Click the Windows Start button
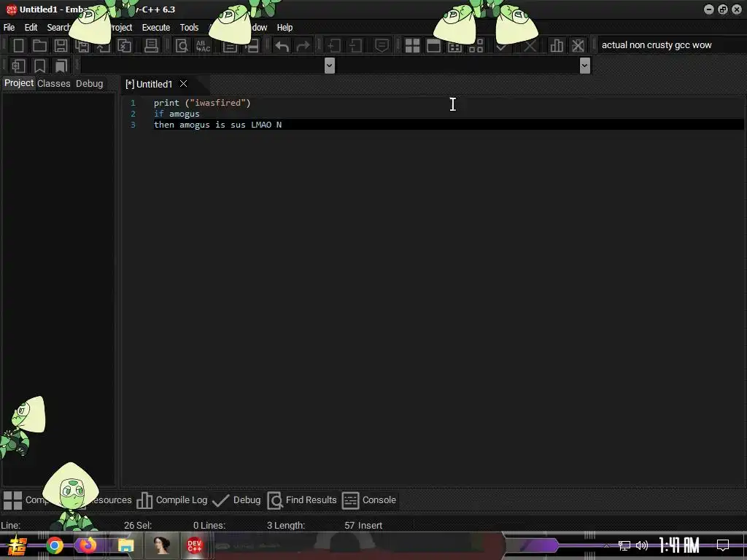 pos(17,545)
